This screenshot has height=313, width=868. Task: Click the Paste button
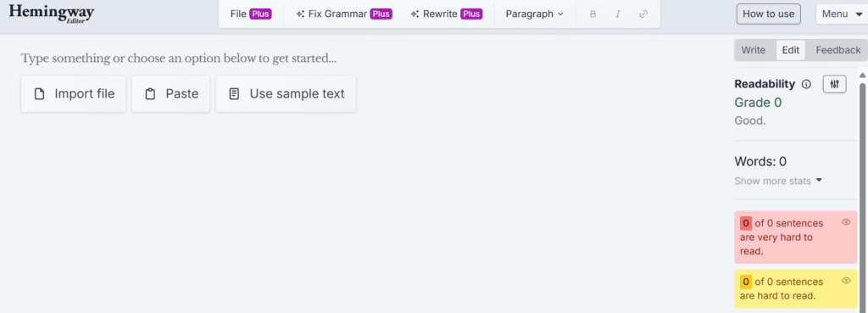pos(171,94)
